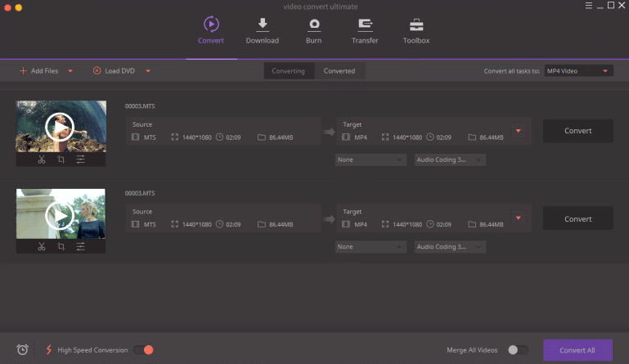Open the Transfer section
This screenshot has height=364, width=629.
tap(365, 31)
